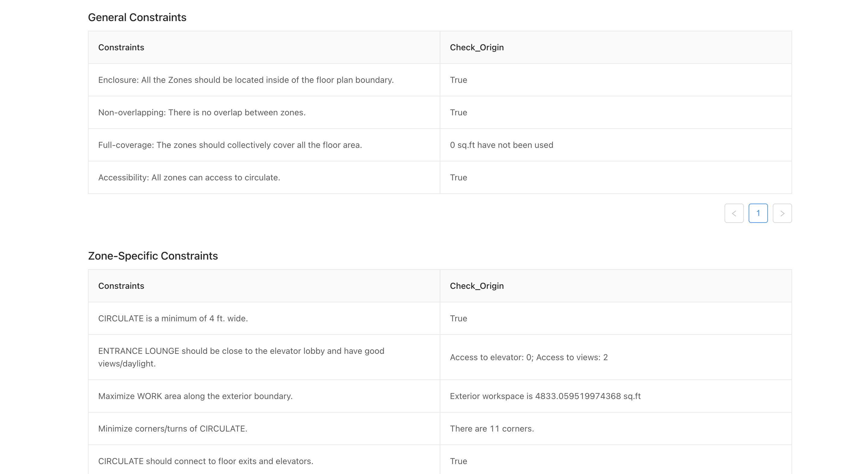Click the Check_Origin column header in General Constraints

click(x=476, y=47)
